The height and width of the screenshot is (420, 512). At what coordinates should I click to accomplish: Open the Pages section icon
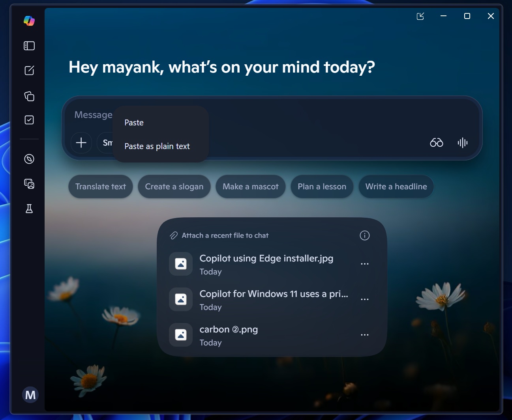coord(29,96)
